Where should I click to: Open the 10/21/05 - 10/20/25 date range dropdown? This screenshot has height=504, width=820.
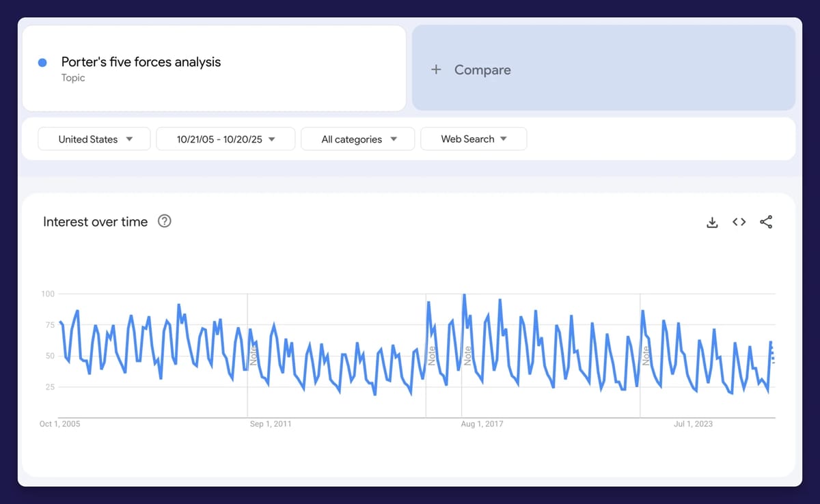pyautogui.click(x=225, y=139)
